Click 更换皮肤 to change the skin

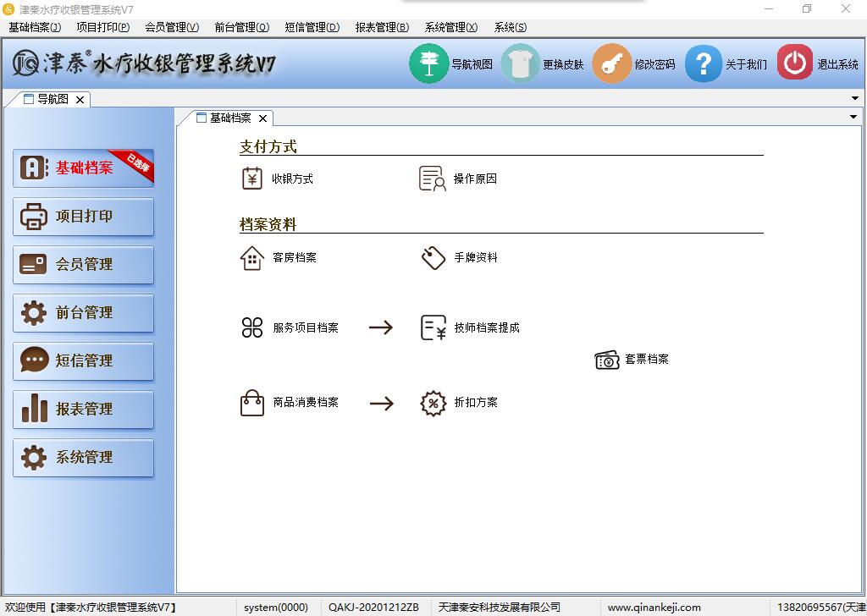click(x=520, y=63)
